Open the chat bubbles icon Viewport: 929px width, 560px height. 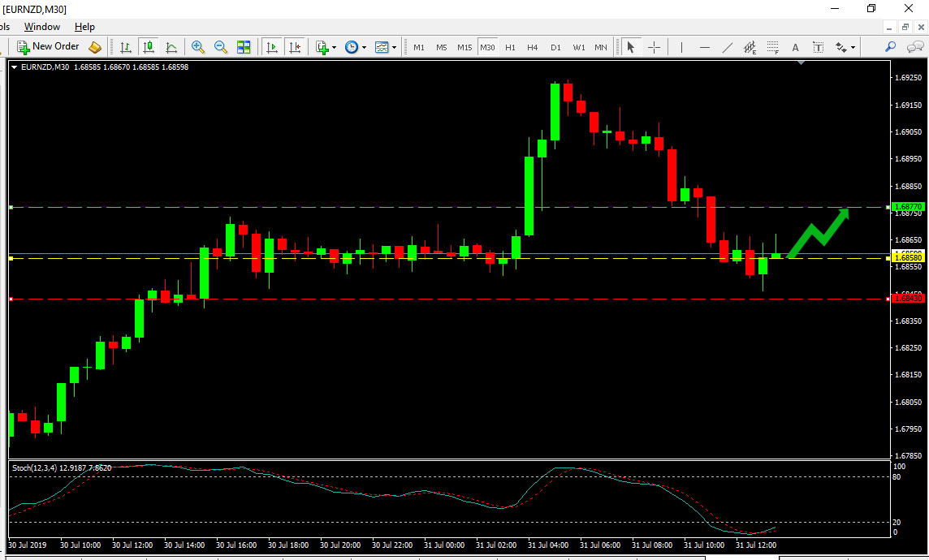pos(915,47)
